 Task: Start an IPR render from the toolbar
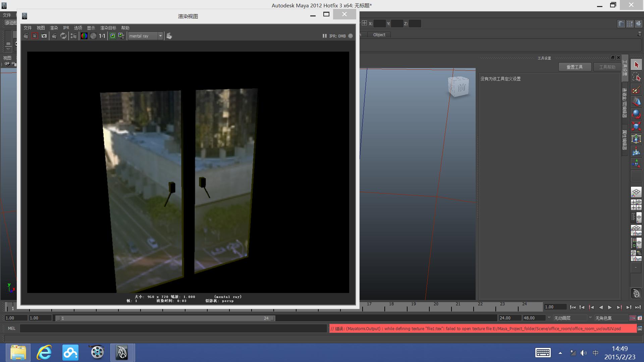[x=54, y=36]
